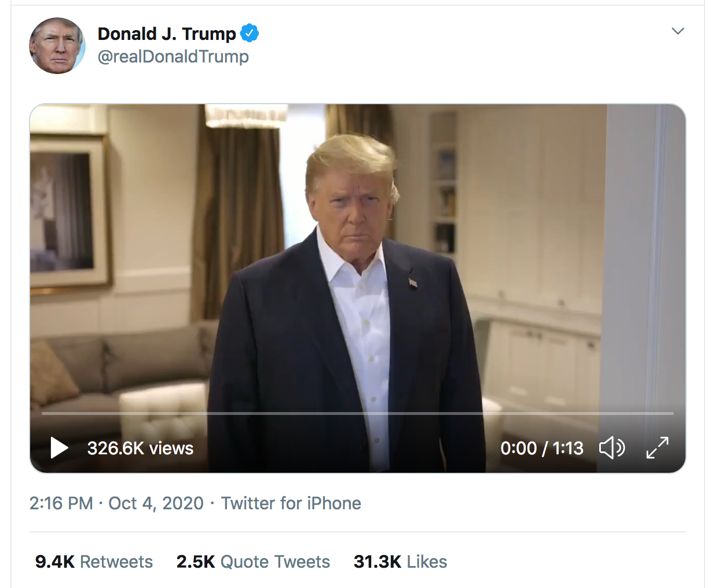Viewport: 711px width, 588px height.
Task: Open the Donald J. Trump display name
Action: 167,34
